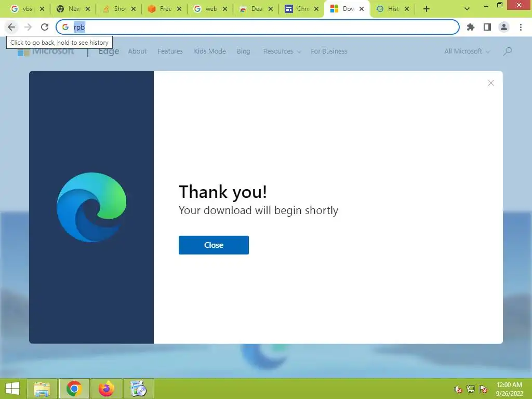Launch Firefox from the taskbar
The height and width of the screenshot is (399, 532).
[x=106, y=389]
